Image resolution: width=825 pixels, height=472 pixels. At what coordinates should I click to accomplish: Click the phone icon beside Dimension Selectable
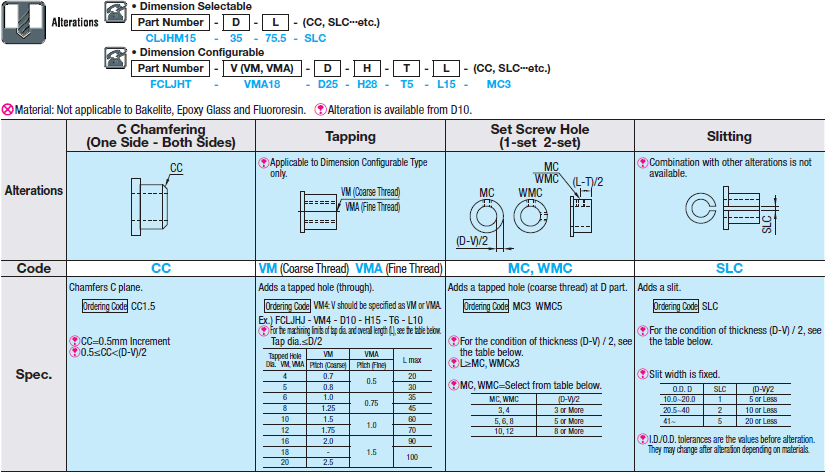tap(115, 12)
